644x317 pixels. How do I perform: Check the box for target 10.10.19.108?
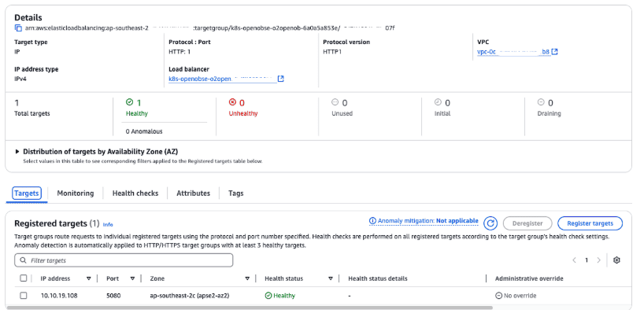point(24,296)
